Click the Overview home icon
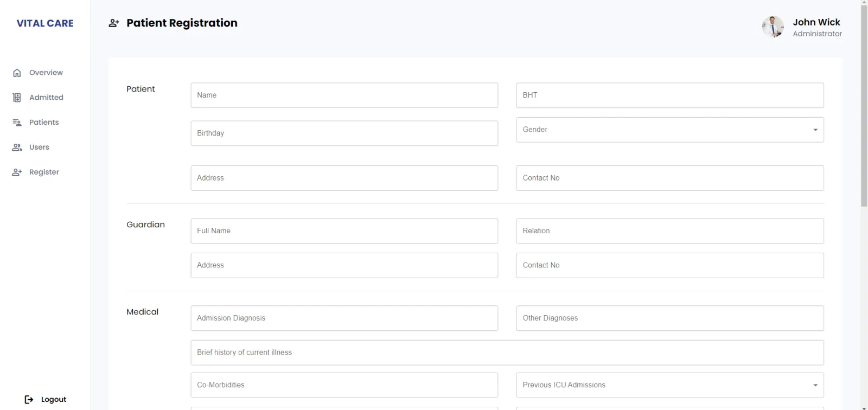The image size is (868, 410). pyautogui.click(x=17, y=73)
